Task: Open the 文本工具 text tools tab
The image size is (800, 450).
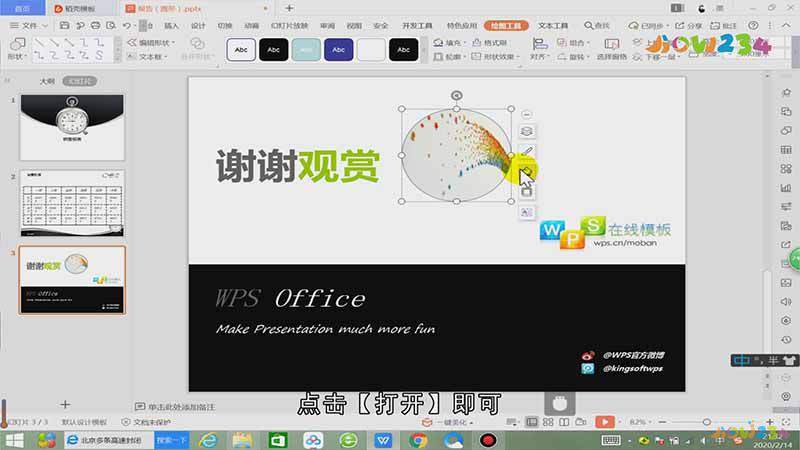Action: coord(553,25)
